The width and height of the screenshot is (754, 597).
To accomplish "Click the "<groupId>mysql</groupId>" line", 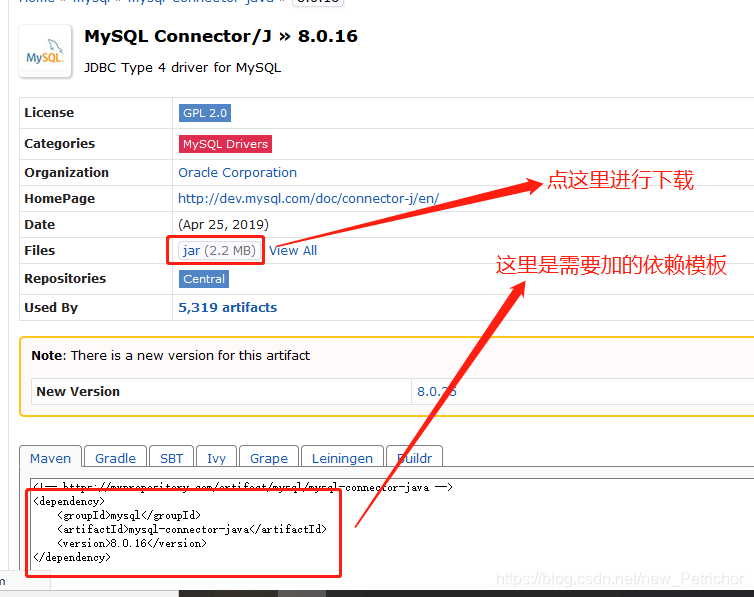I will (x=129, y=515).
